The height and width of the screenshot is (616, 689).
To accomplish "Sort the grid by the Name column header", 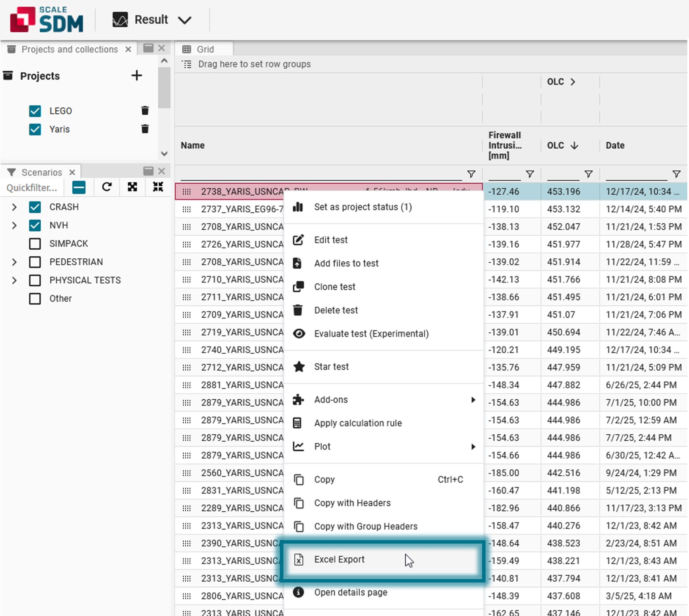I will 192,145.
